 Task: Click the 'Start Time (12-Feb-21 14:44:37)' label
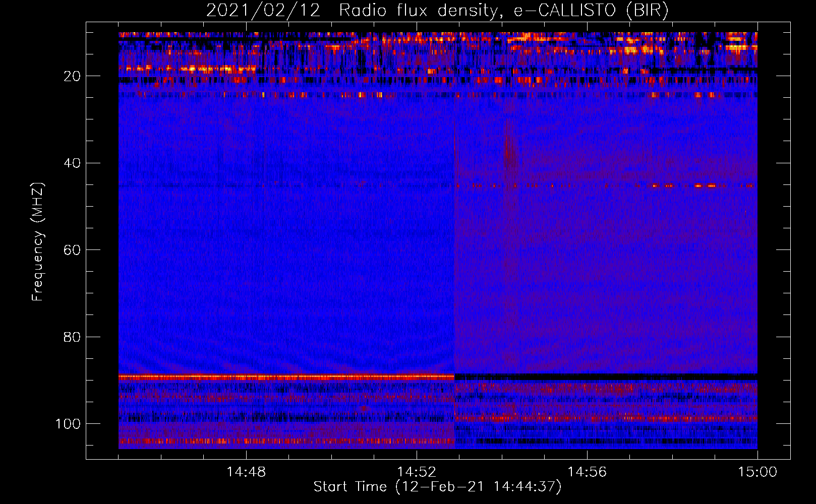pos(437,487)
